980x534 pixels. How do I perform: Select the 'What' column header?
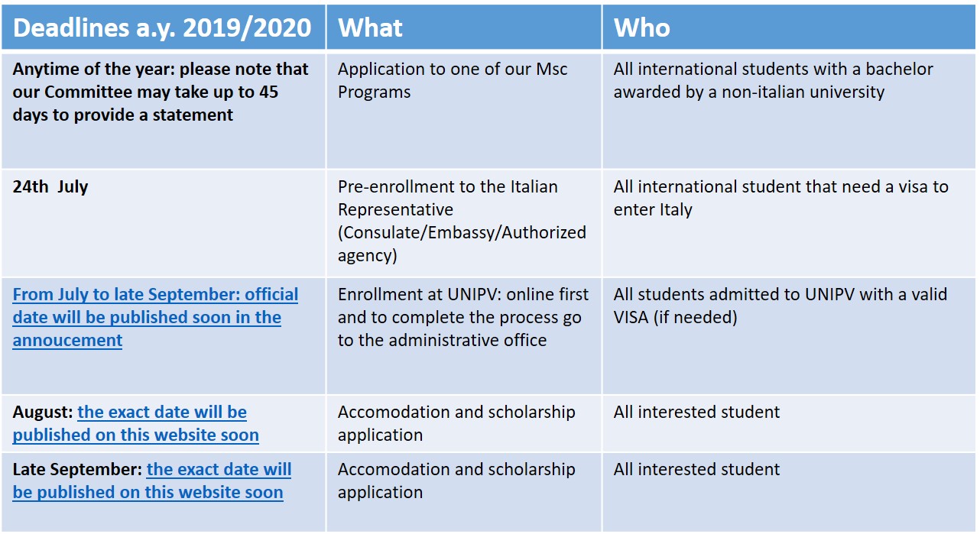[464, 28]
